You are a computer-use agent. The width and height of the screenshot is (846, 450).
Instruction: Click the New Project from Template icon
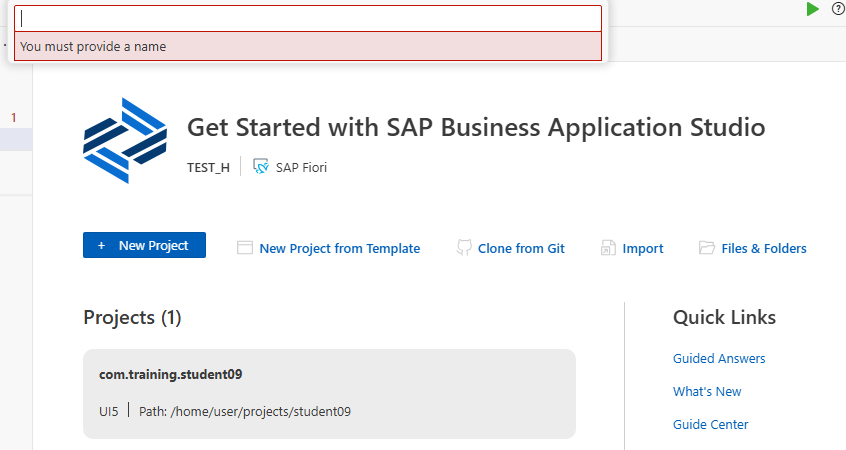tap(244, 248)
